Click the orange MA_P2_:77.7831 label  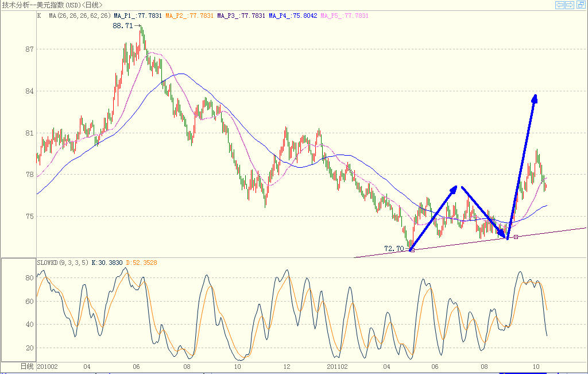(189, 16)
